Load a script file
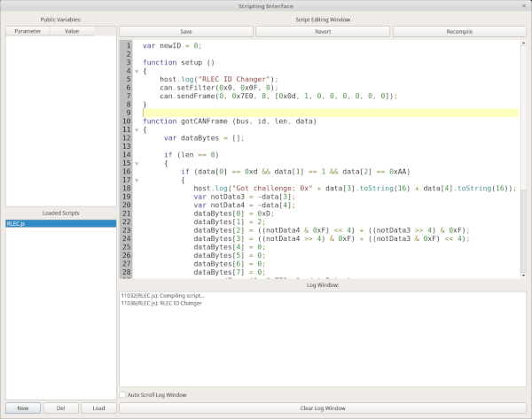The height and width of the screenshot is (419, 532). click(x=98, y=408)
